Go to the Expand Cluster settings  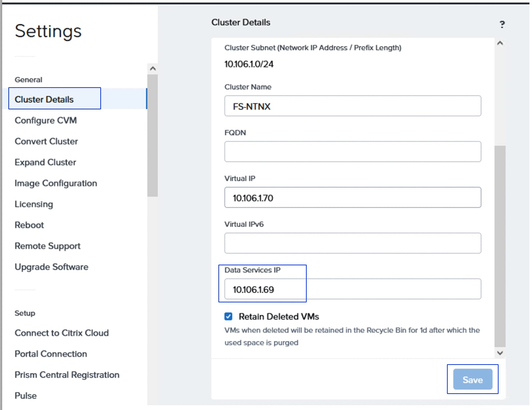45,162
